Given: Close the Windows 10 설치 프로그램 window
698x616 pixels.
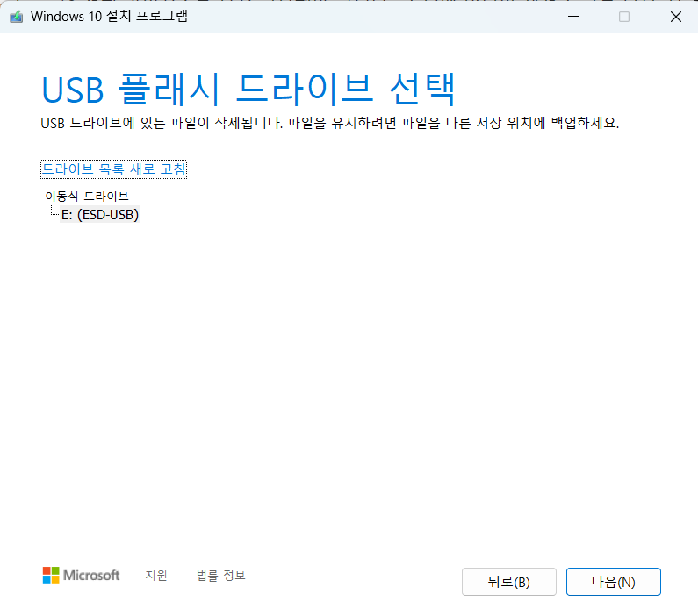Looking at the screenshot, I should click(x=676, y=17).
